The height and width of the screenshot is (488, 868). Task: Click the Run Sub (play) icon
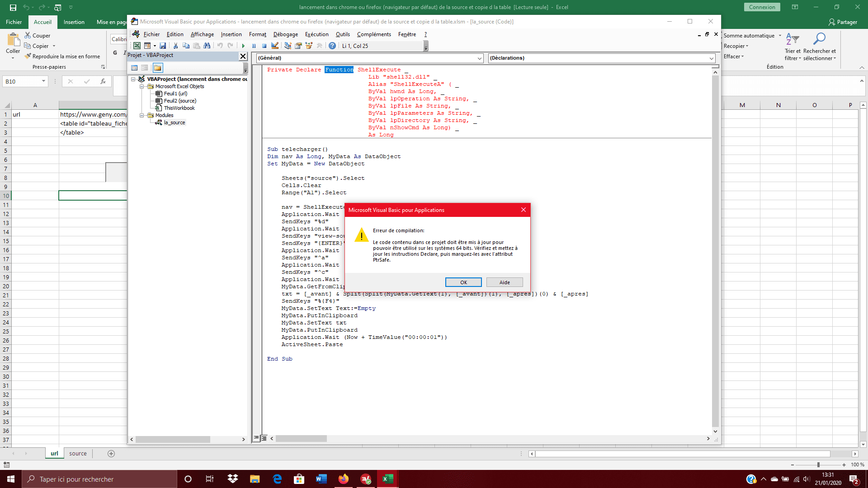coord(243,46)
